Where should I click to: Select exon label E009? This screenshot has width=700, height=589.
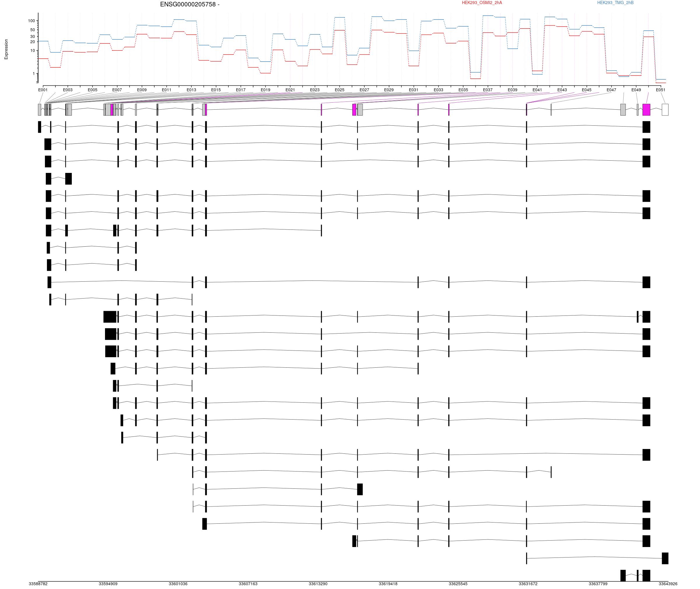(x=142, y=90)
